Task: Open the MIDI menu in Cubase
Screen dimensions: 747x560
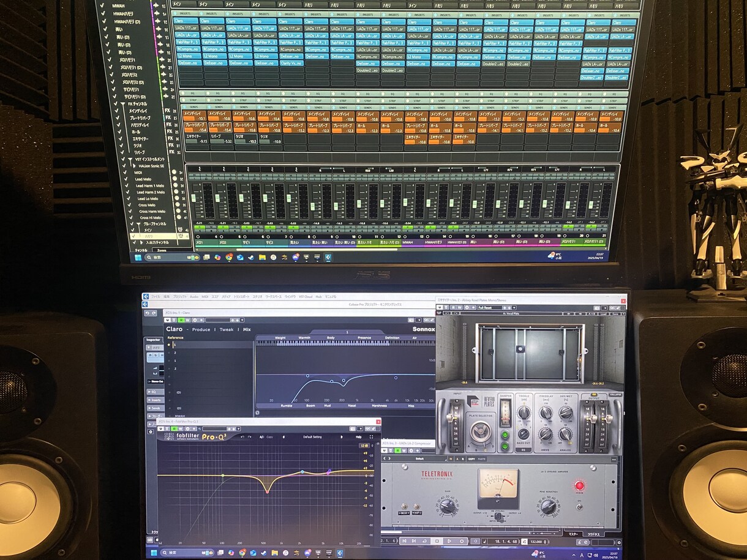Action: tap(205, 297)
